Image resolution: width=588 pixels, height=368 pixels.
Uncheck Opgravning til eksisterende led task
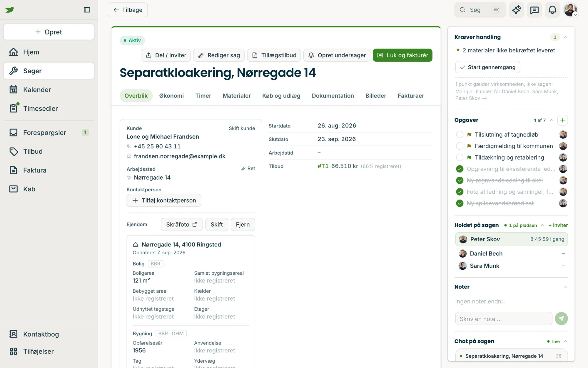pyautogui.click(x=460, y=169)
